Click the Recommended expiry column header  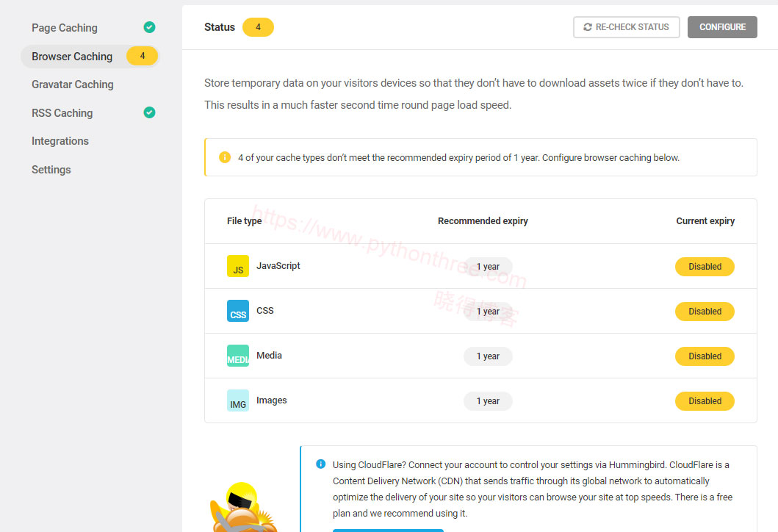(x=483, y=221)
